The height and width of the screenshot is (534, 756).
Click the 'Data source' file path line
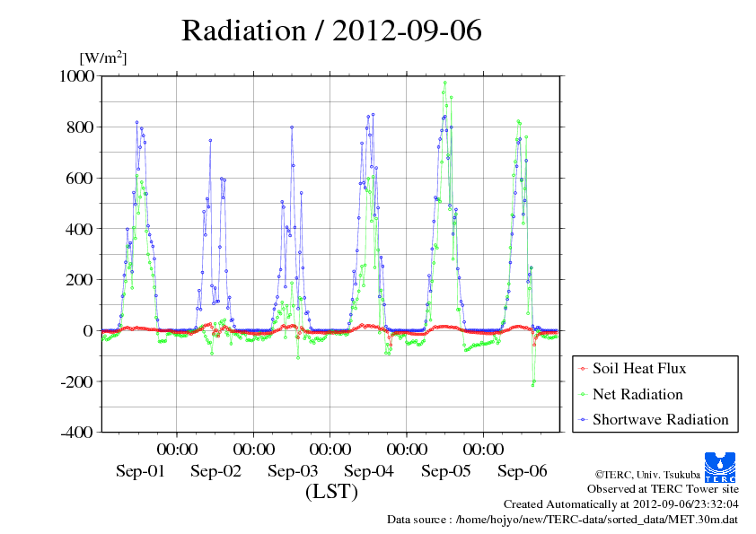pyautogui.click(x=563, y=520)
